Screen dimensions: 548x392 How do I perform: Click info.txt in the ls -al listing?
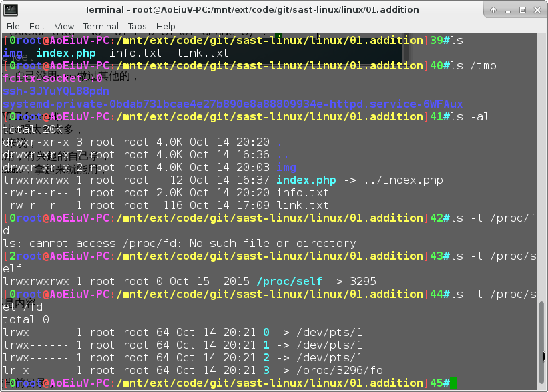tap(302, 193)
